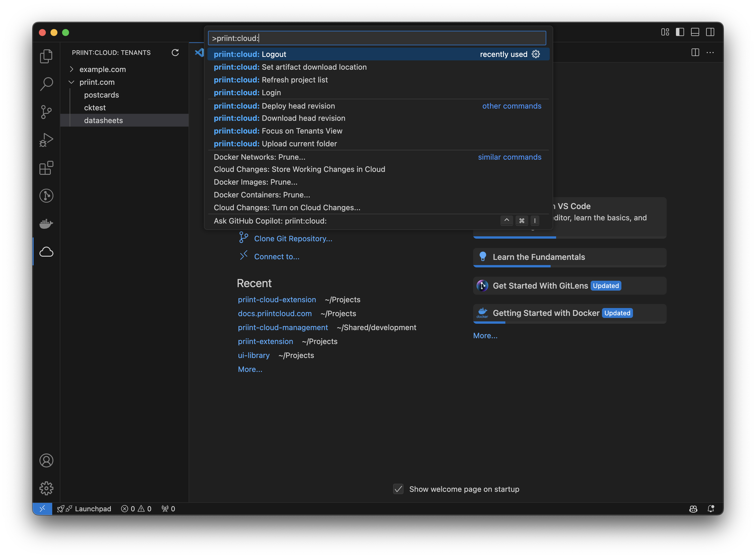Toggle the bottom panel visibility
The width and height of the screenshot is (756, 558).
click(x=695, y=32)
